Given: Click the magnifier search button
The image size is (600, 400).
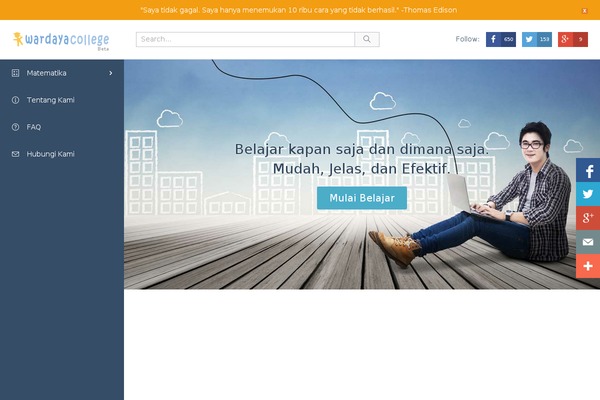Looking at the screenshot, I should [367, 39].
